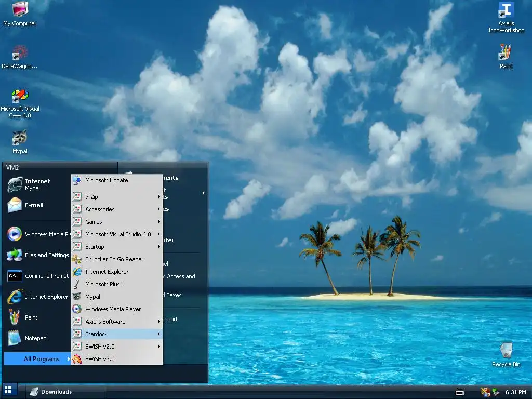This screenshot has height=399, width=532.
Task: Open Notepad from start menu
Action: 37,338
